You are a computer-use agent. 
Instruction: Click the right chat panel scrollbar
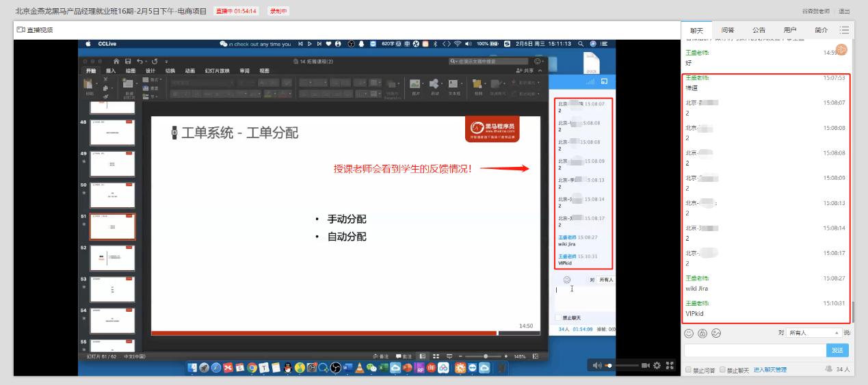[x=853, y=312]
